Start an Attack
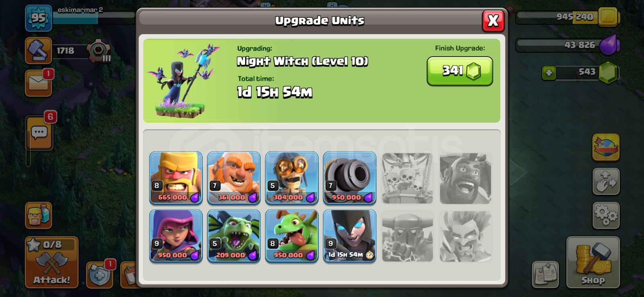Viewport: 644px width, 297px height. point(52,262)
